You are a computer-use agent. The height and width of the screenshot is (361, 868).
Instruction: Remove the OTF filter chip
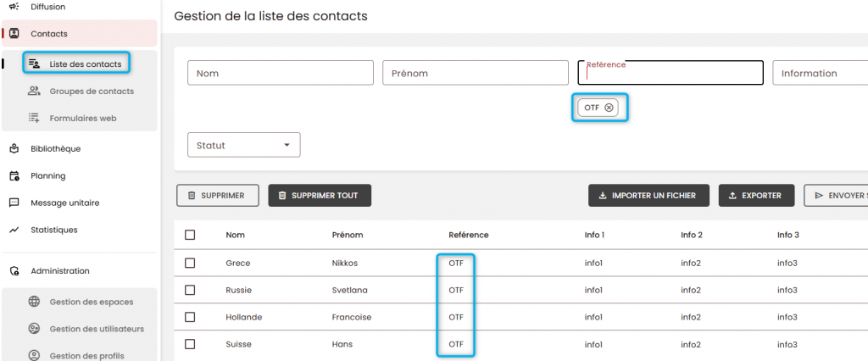609,108
